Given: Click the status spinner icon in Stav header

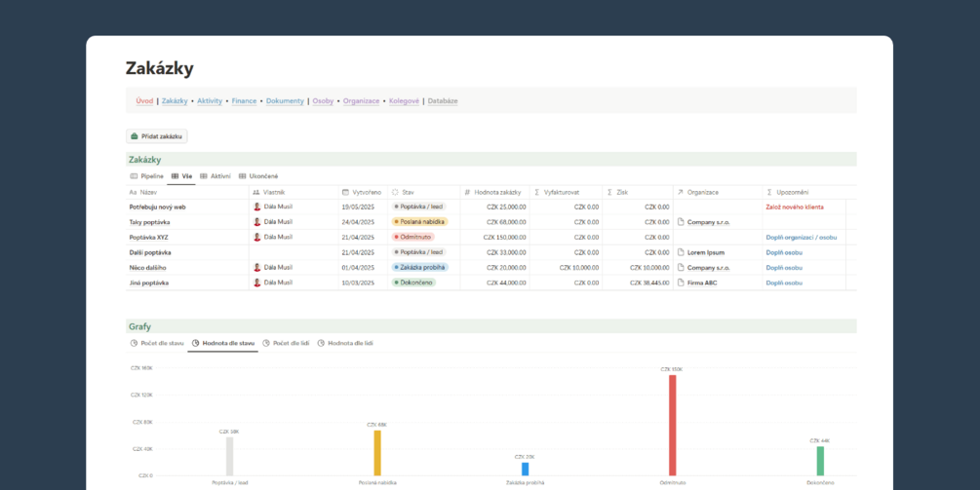Looking at the screenshot, I should (x=395, y=192).
